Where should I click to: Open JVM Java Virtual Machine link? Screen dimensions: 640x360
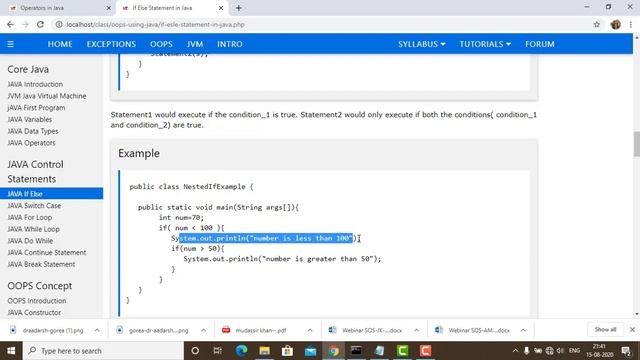pyautogui.click(x=47, y=96)
